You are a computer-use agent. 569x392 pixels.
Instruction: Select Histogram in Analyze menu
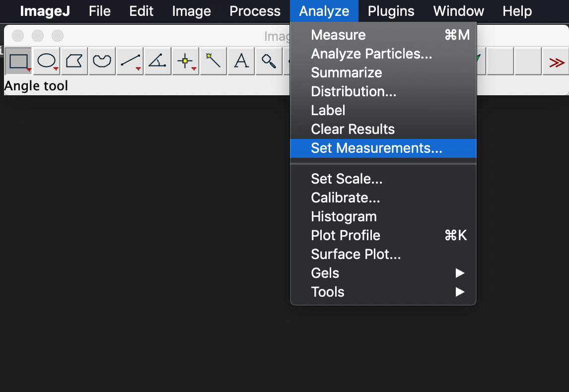344,216
